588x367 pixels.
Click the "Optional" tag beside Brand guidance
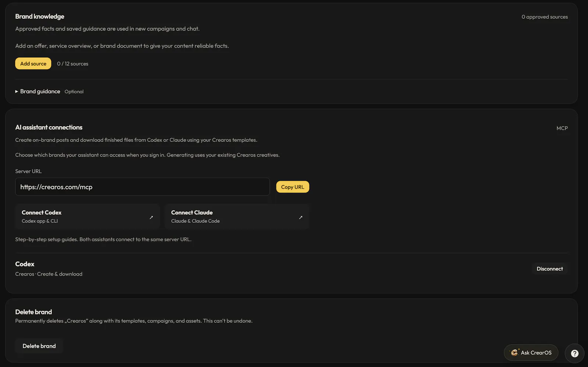click(x=74, y=92)
